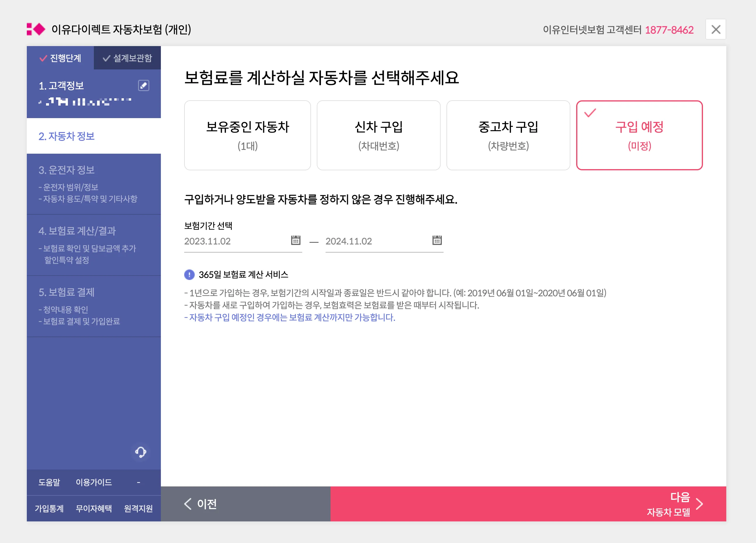Click the info icon beside 365일 보험료 계산 서비스

click(189, 275)
